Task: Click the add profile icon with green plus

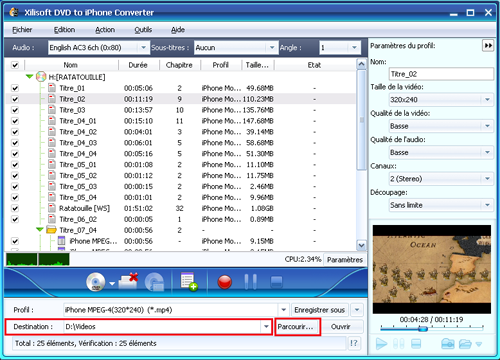Action: (x=189, y=282)
